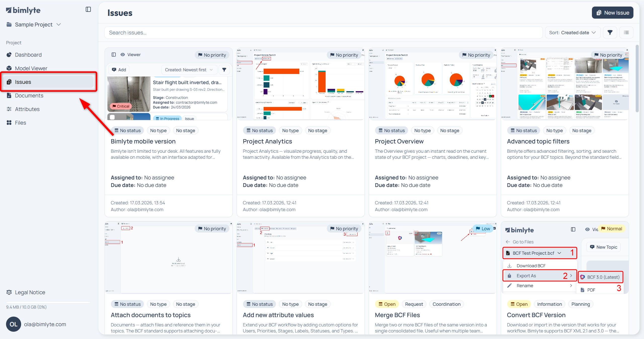This screenshot has height=339, width=644.
Task: Click No priority flag on Project Analytics
Action: (x=344, y=55)
